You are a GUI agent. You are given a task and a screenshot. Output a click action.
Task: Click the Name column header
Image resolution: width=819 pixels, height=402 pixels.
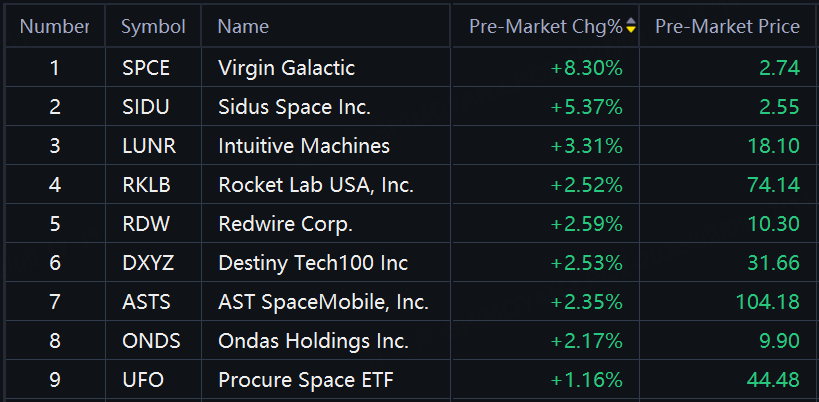(x=243, y=26)
